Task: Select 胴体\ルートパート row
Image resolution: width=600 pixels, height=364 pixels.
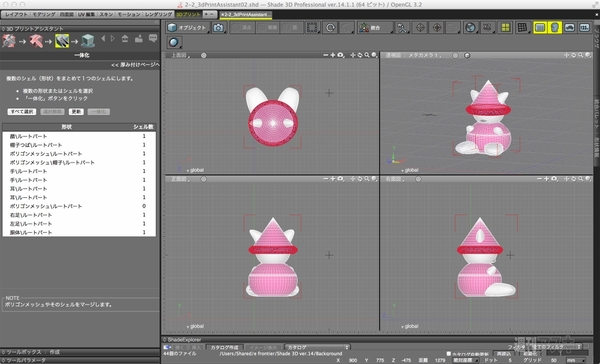Action: pos(79,232)
